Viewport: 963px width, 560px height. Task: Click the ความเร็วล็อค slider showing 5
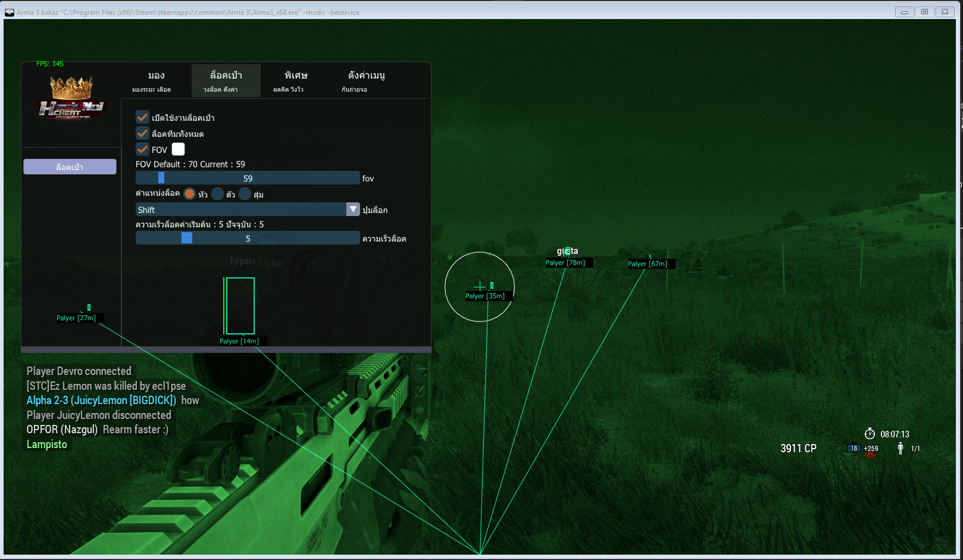[x=248, y=238]
